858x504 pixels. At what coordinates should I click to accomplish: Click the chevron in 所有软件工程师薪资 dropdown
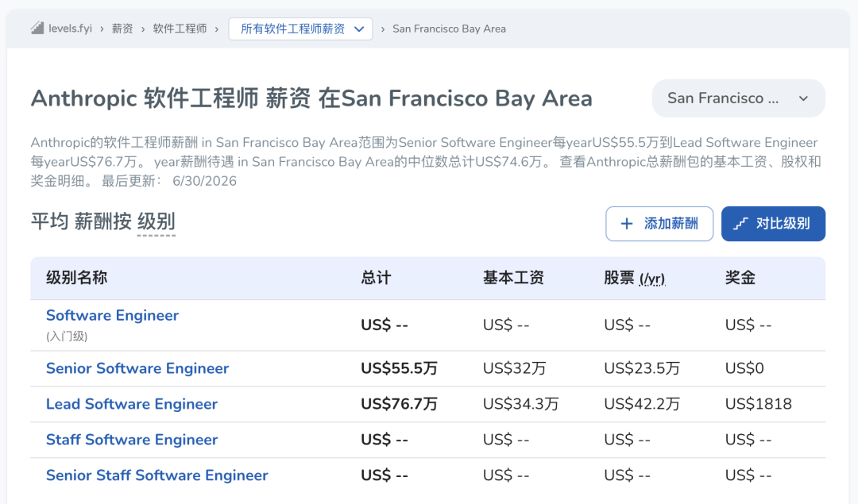(359, 29)
